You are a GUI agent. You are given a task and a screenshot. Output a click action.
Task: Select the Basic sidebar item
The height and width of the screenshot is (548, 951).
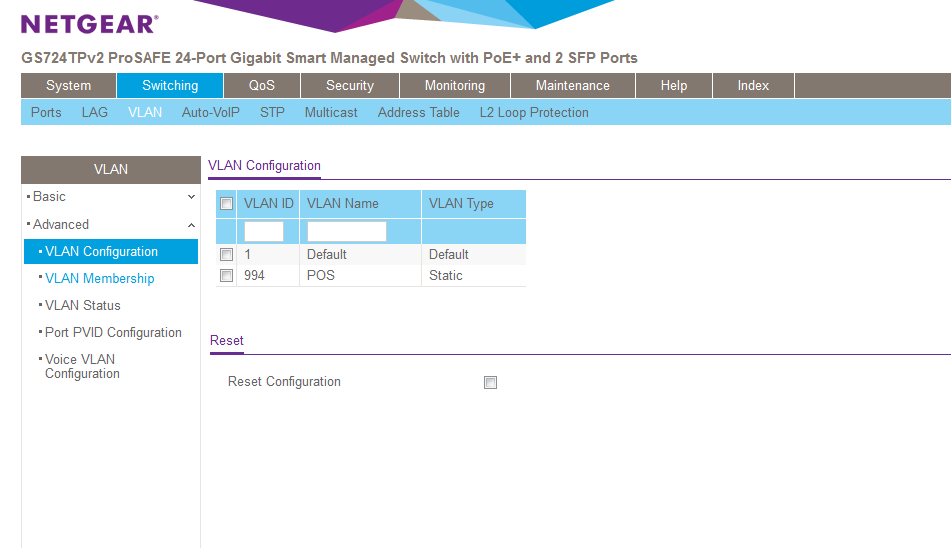coord(49,197)
